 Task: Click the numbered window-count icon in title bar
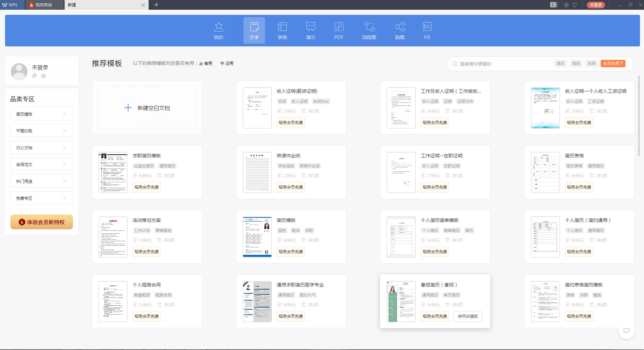tap(553, 5)
